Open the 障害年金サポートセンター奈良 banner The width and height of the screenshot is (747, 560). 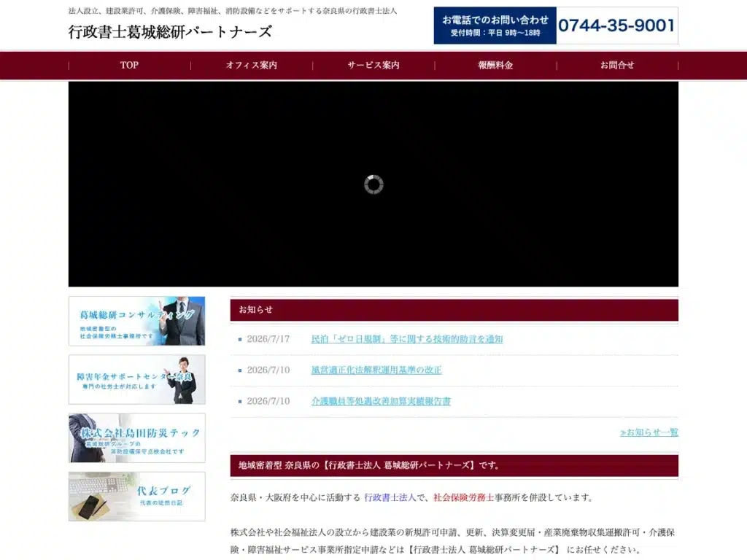pos(136,379)
